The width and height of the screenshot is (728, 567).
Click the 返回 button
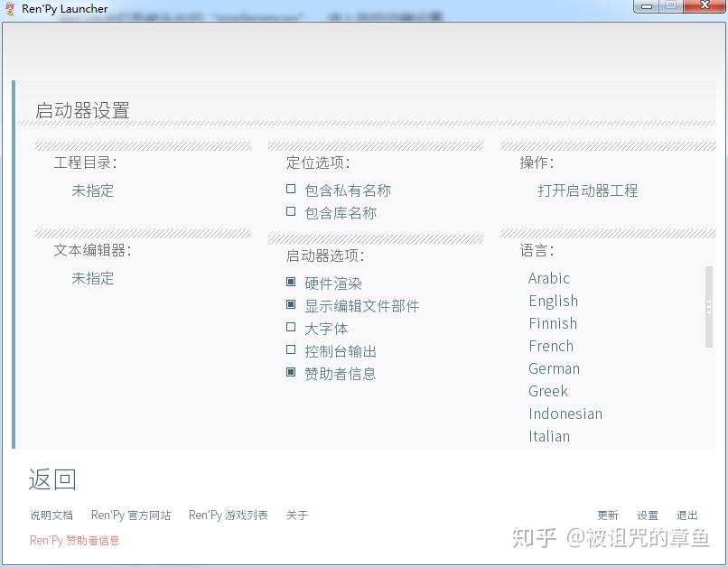51,479
